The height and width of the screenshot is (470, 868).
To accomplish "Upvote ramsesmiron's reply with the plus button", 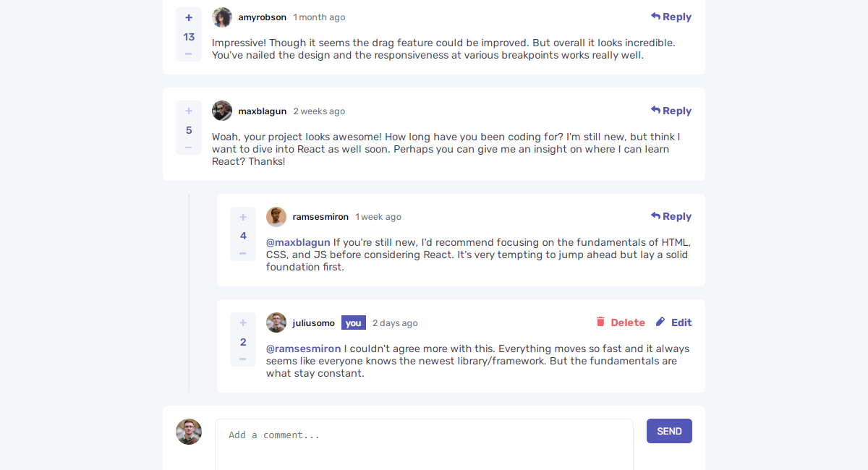I will pyautogui.click(x=243, y=216).
